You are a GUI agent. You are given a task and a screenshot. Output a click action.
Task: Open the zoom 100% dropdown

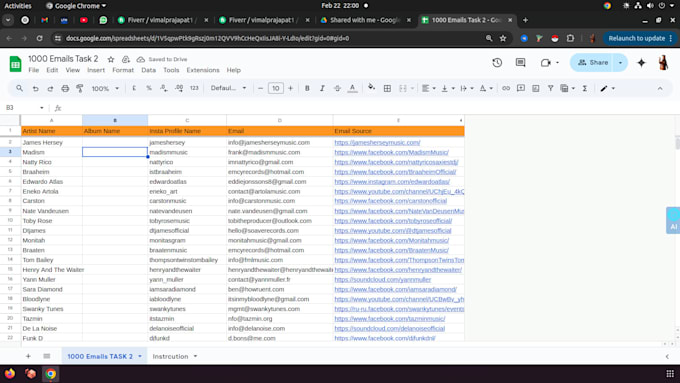(x=105, y=88)
